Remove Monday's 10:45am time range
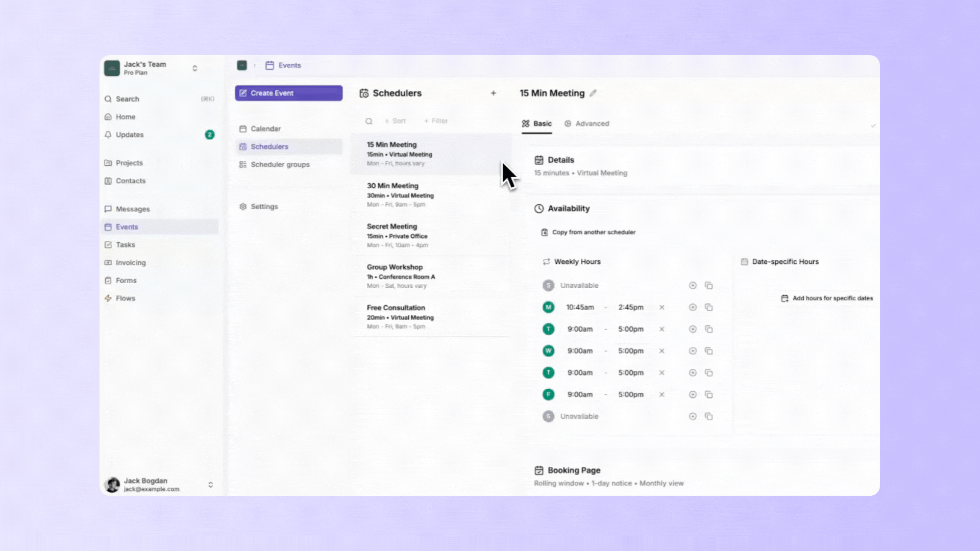The width and height of the screenshot is (980, 551). point(661,308)
